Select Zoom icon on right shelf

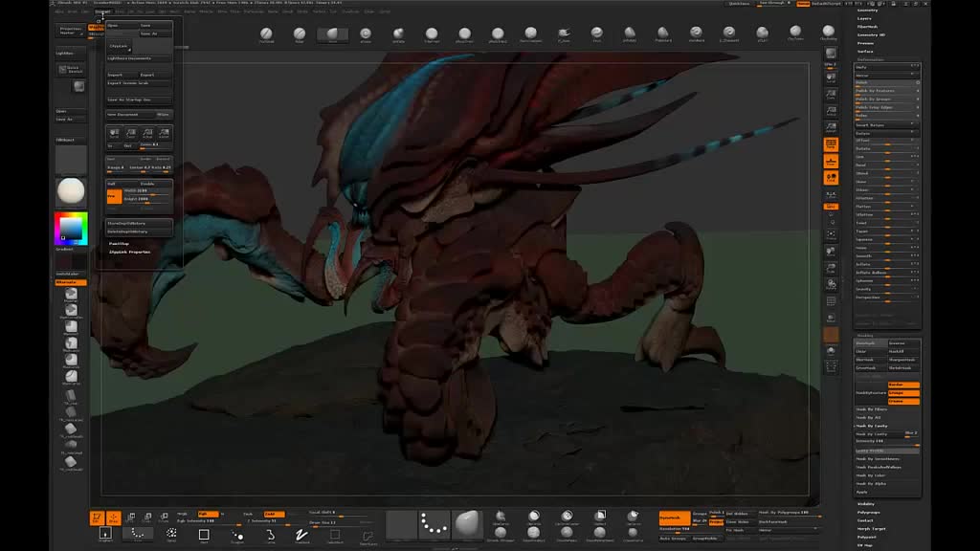(x=831, y=94)
